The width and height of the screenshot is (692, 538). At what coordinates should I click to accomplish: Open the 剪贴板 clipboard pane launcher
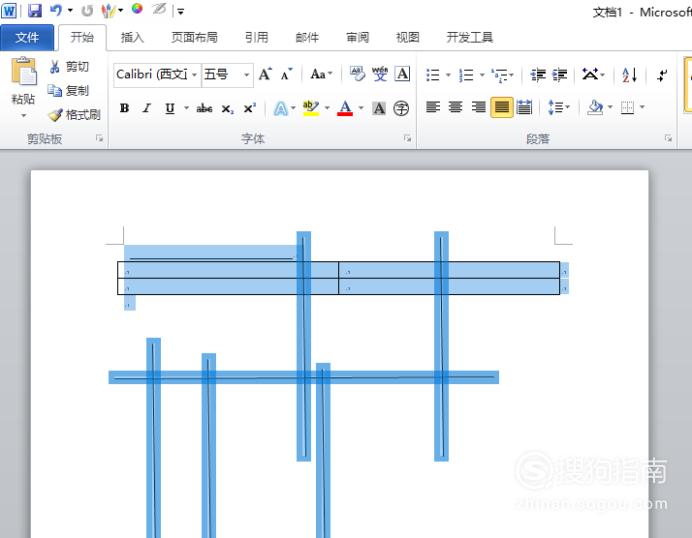pyautogui.click(x=99, y=139)
